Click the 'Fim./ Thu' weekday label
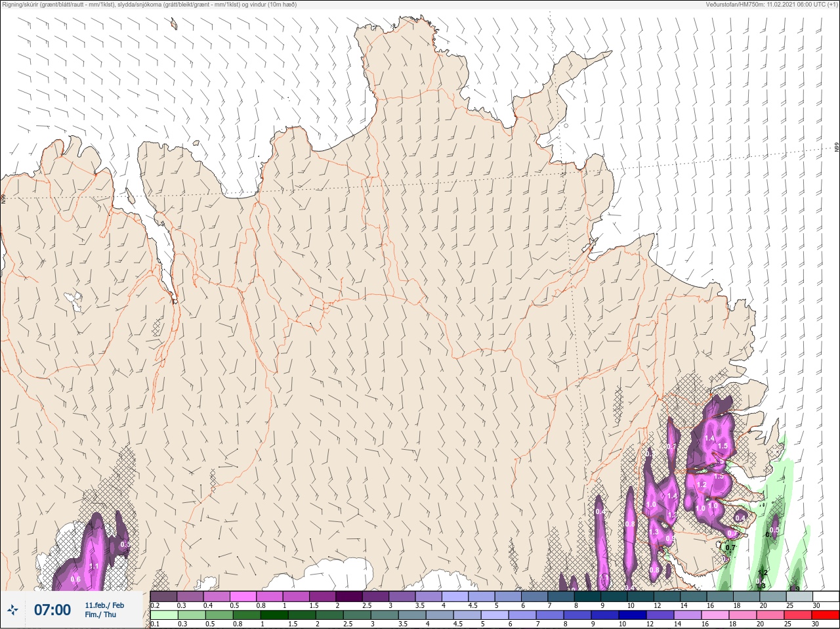 (x=100, y=615)
